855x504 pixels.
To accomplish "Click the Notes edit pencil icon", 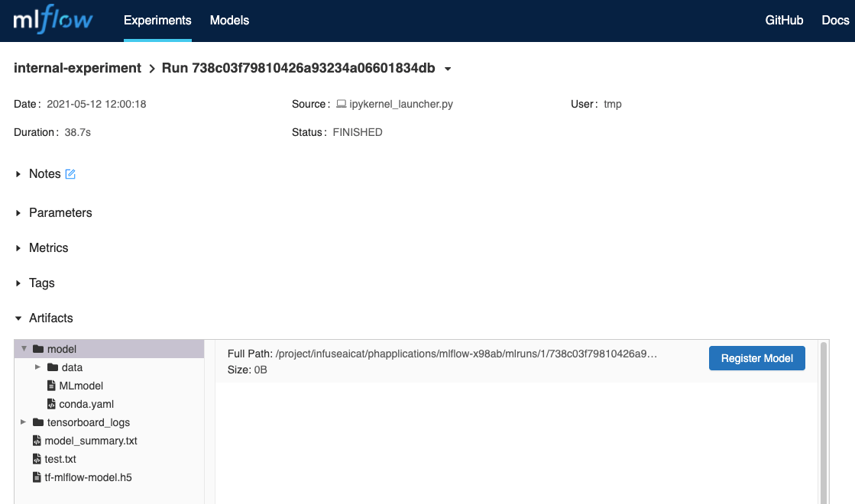I will click(x=70, y=174).
